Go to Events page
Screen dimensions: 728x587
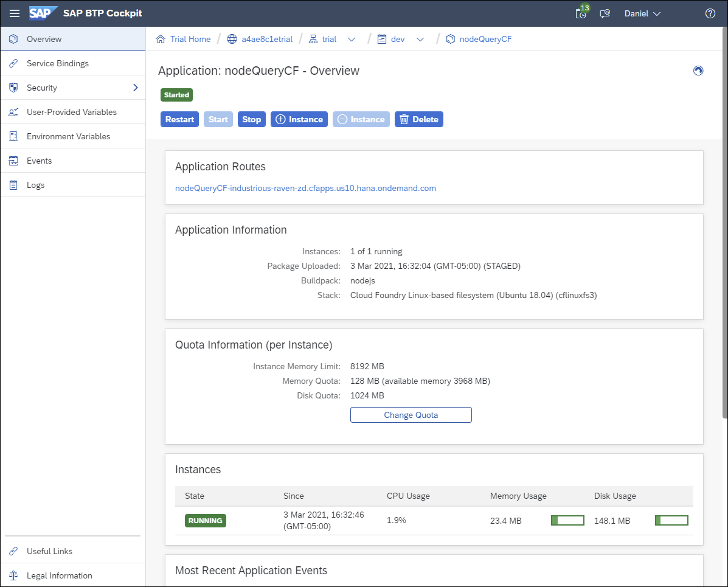pos(73,161)
